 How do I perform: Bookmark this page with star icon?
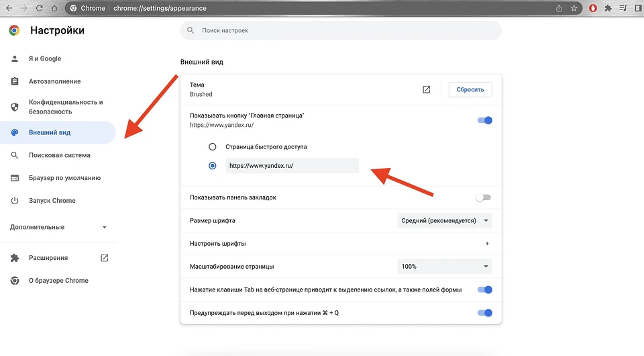(x=574, y=8)
